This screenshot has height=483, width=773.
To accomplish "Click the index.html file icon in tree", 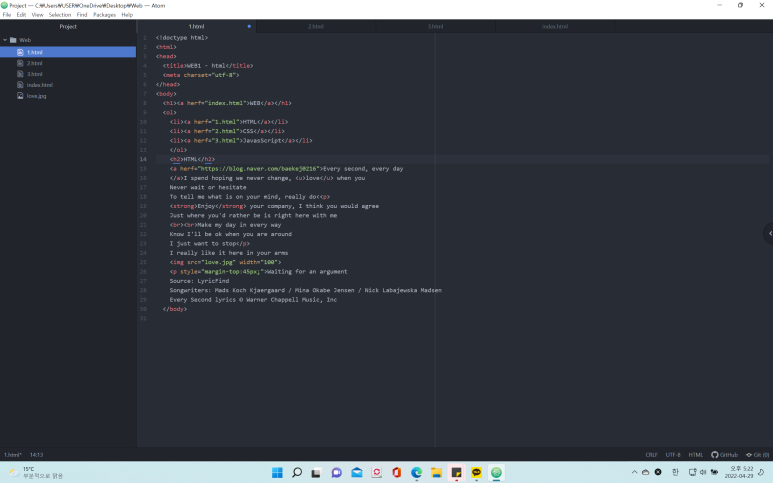I will coord(20,85).
